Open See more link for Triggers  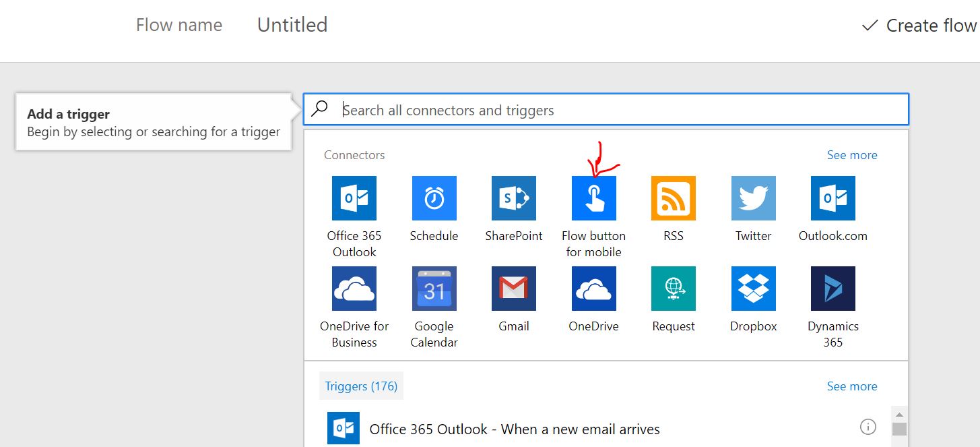tap(852, 386)
